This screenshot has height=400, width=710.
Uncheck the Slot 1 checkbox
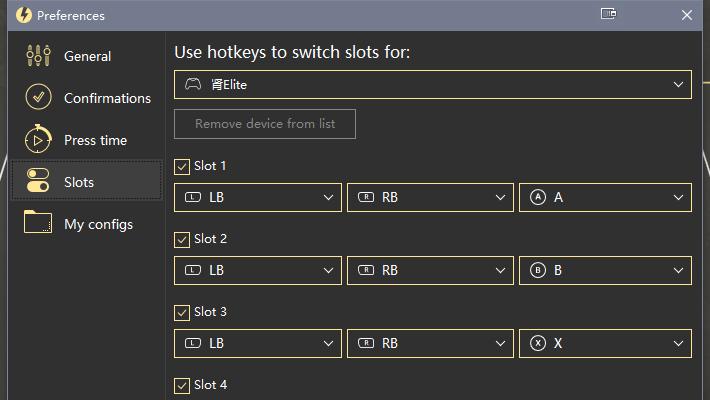coord(182,166)
